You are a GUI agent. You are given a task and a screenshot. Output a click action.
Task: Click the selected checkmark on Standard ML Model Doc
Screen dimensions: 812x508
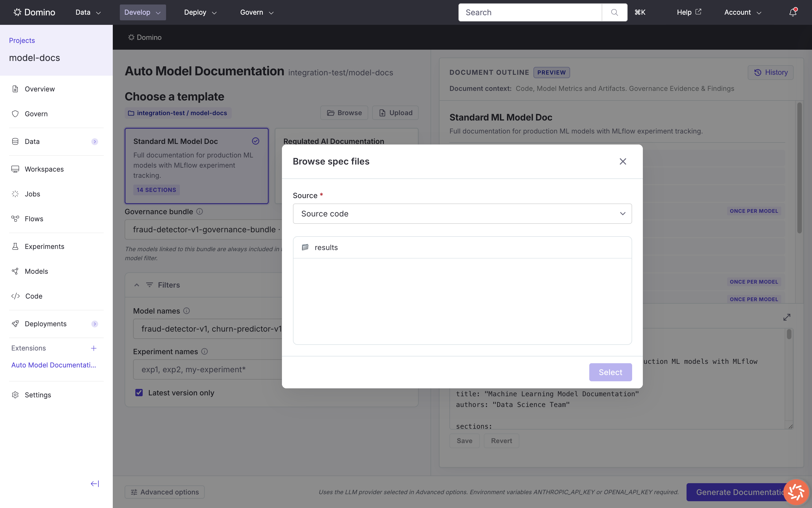tap(256, 141)
